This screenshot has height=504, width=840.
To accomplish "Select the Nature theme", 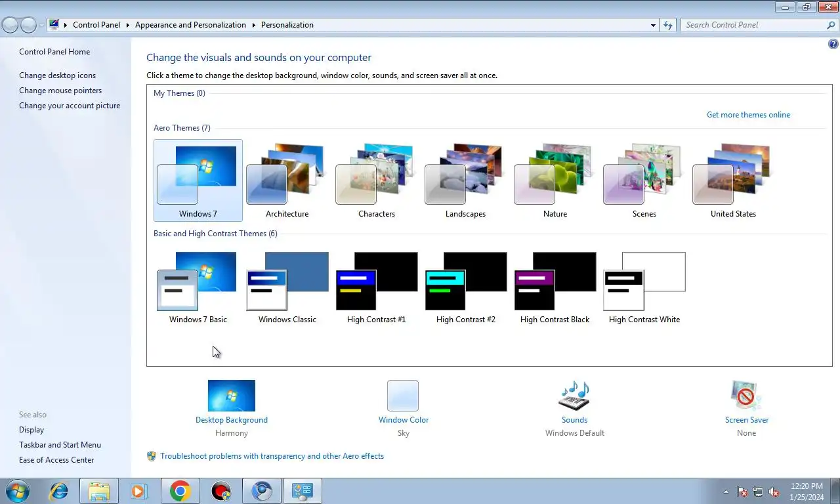I will [x=555, y=180].
